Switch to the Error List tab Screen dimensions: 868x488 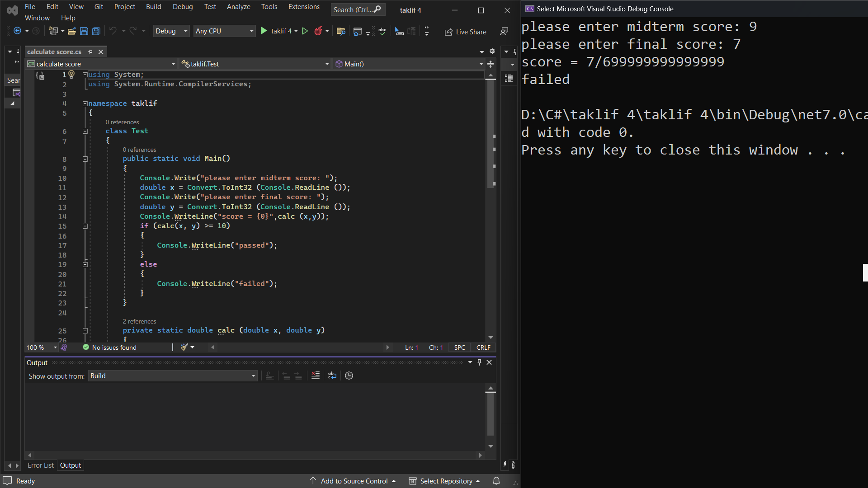pyautogui.click(x=40, y=465)
